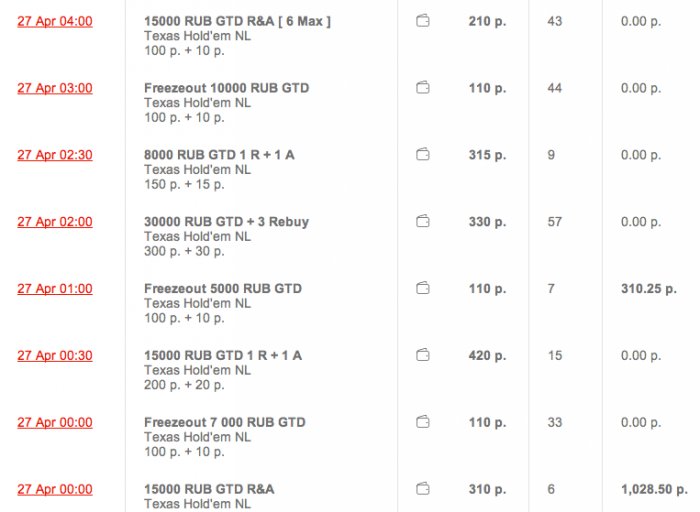Click wallet icon for 15000 RUB GTD 1R+1A
700x512 pixels.
click(x=422, y=355)
